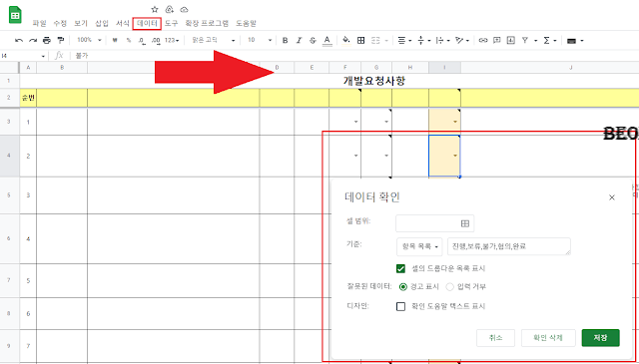The width and height of the screenshot is (639, 364).
Task: Click the 저장 button
Action: pos(601,338)
